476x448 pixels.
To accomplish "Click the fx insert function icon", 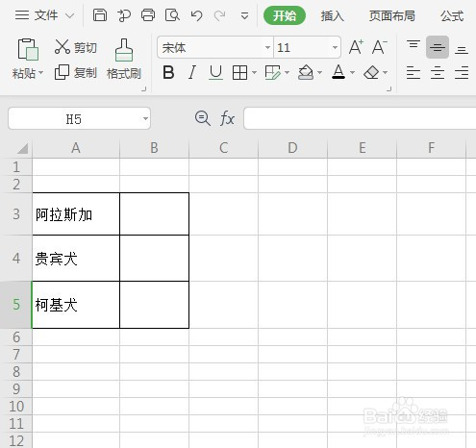I will (227, 118).
